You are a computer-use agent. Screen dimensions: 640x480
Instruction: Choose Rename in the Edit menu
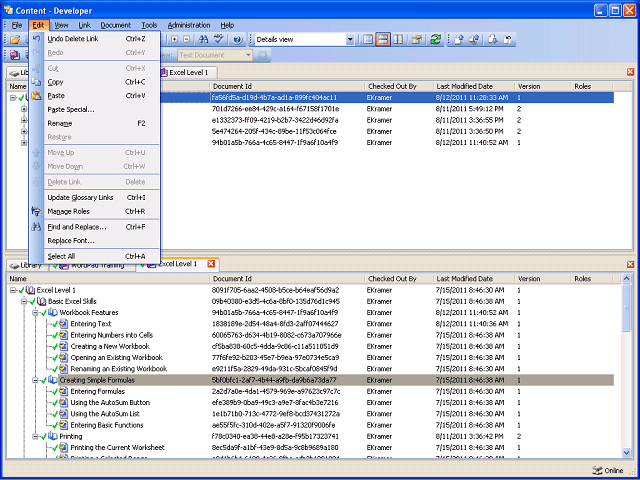95,123
